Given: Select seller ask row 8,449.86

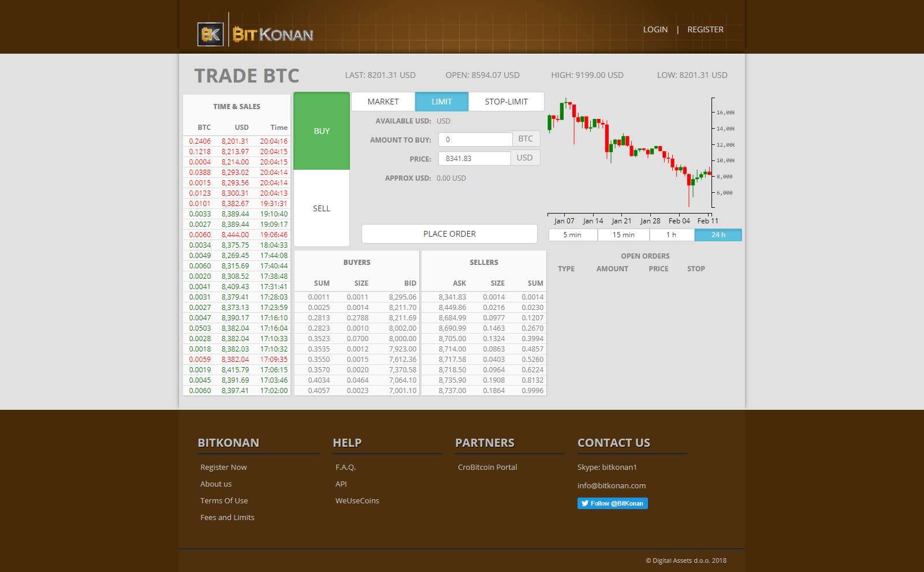Looking at the screenshot, I should coord(484,308).
